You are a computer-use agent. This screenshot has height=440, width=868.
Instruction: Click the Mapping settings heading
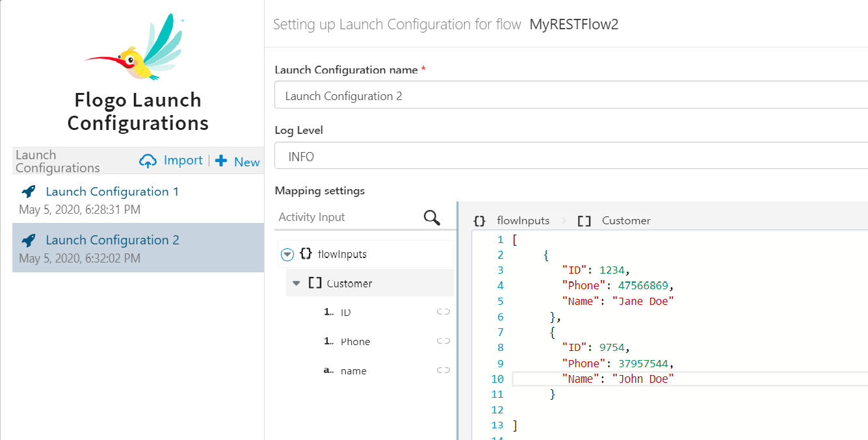320,191
